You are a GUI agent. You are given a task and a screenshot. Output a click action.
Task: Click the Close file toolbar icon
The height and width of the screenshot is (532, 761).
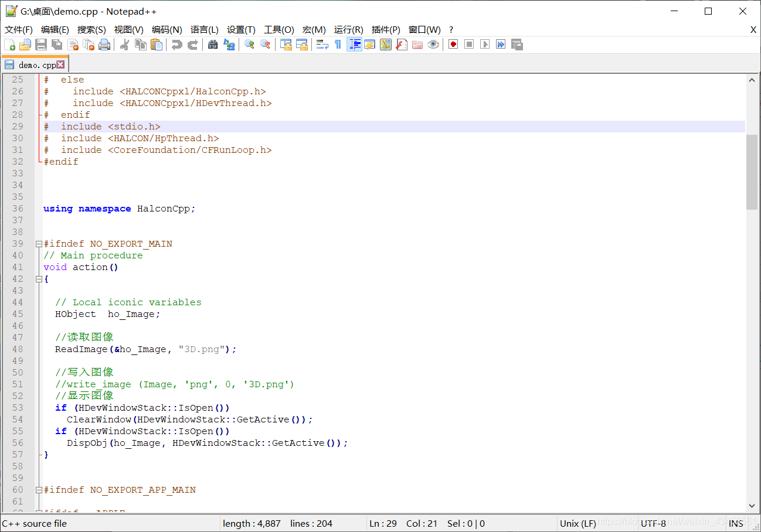(x=73, y=45)
